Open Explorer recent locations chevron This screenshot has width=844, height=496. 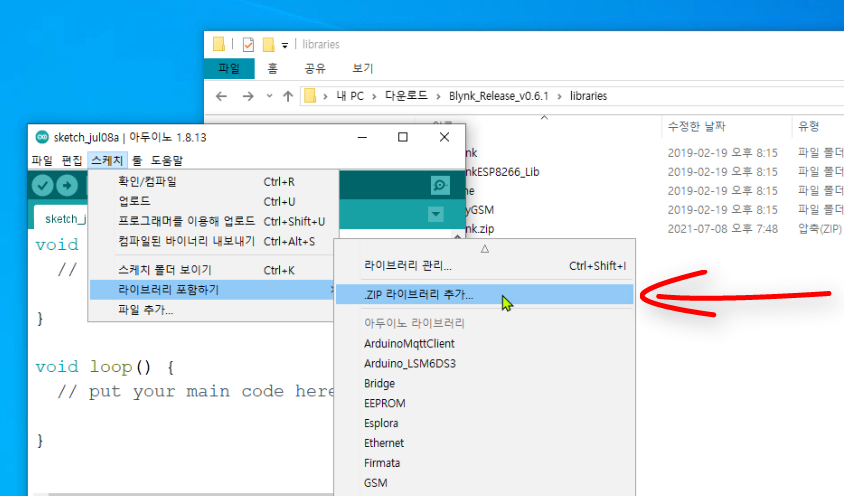269,96
